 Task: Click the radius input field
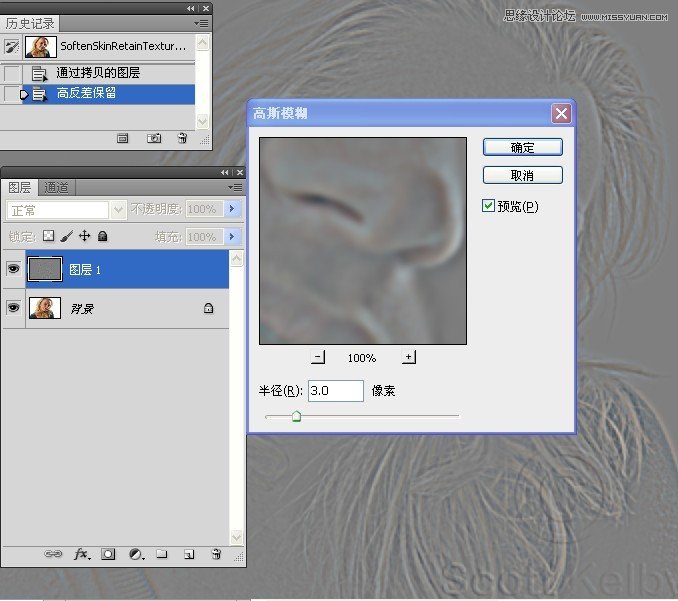(x=336, y=391)
